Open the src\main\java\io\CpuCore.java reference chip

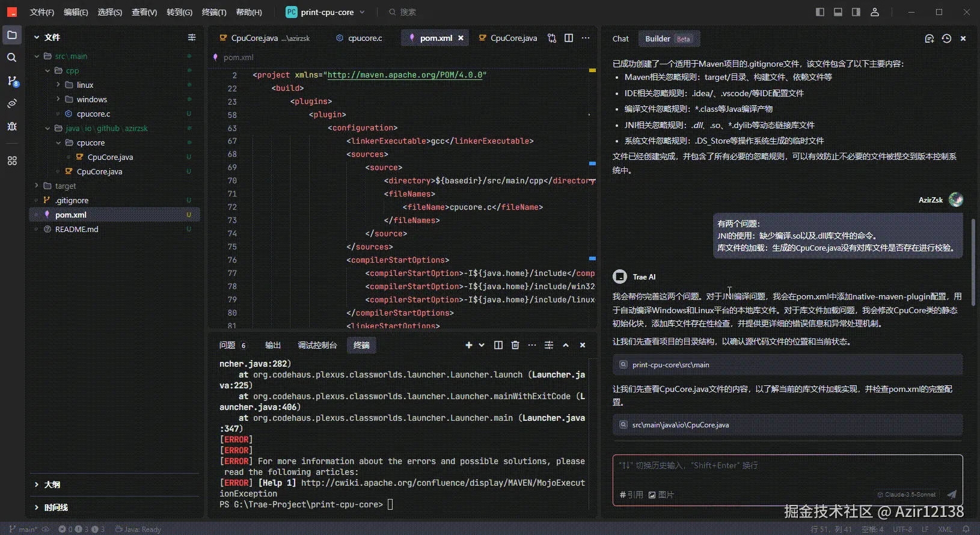point(788,425)
